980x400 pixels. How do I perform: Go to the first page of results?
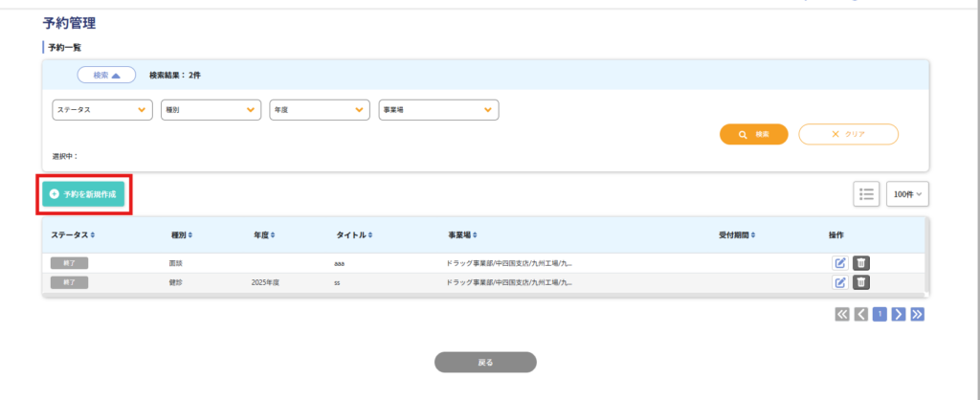842,314
